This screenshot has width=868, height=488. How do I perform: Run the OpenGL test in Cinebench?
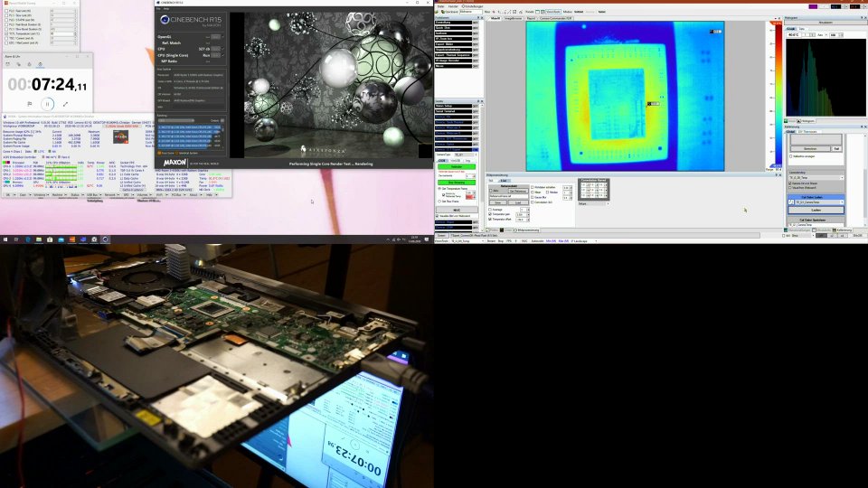click(215, 36)
